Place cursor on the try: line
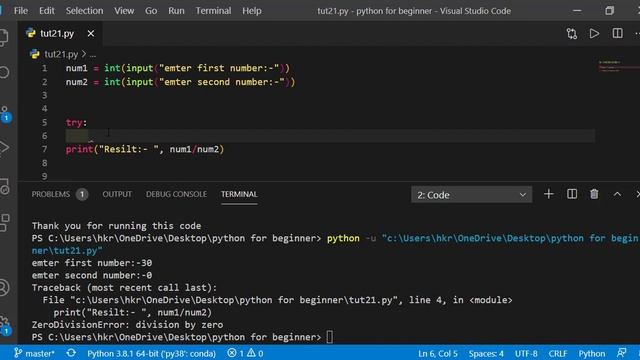 (76, 122)
